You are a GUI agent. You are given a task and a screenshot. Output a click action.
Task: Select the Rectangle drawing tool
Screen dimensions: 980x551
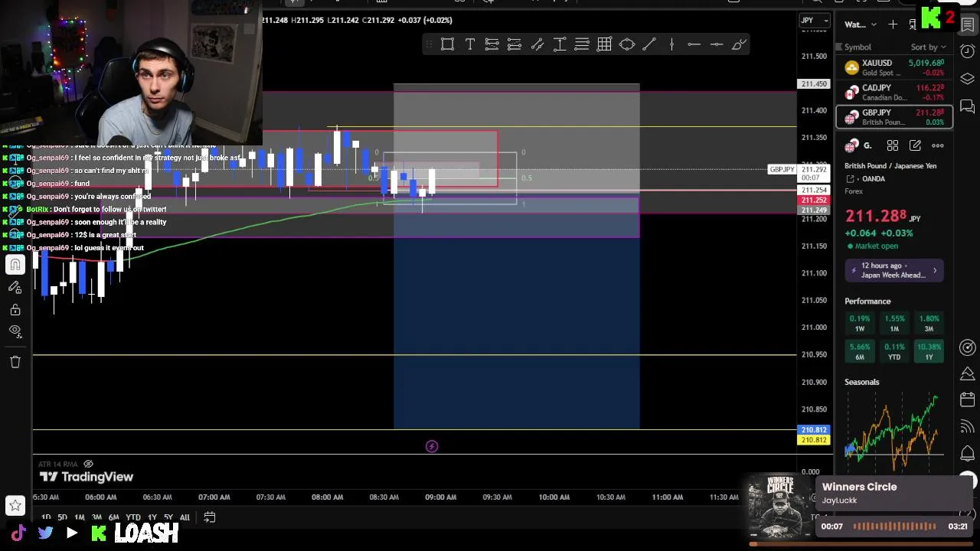point(447,44)
